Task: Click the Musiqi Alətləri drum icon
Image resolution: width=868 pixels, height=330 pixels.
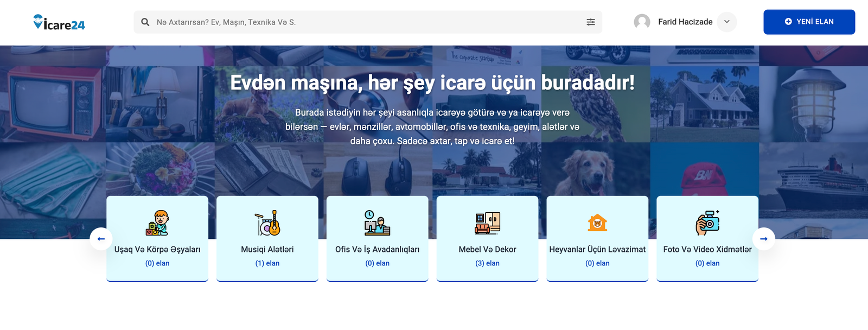Action: pos(267,223)
